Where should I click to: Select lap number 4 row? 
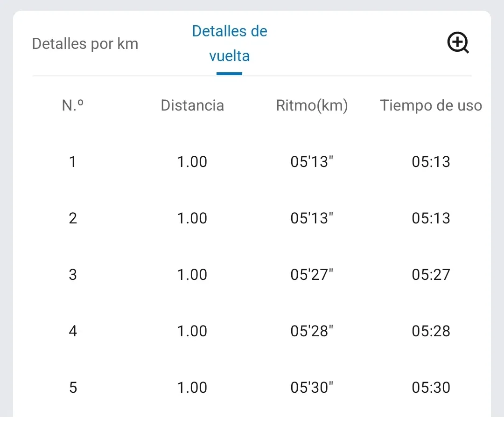[73, 331]
